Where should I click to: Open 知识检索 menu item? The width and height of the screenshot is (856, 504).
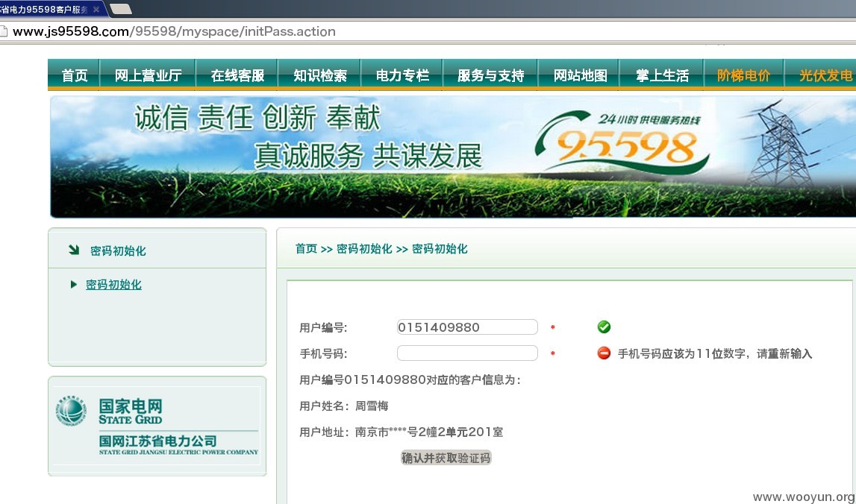click(x=320, y=75)
